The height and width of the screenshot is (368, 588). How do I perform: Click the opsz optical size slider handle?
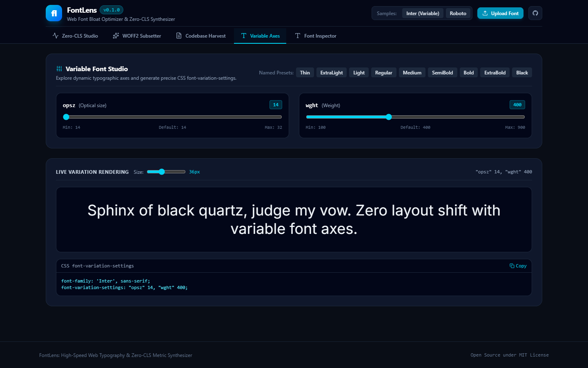(66, 117)
